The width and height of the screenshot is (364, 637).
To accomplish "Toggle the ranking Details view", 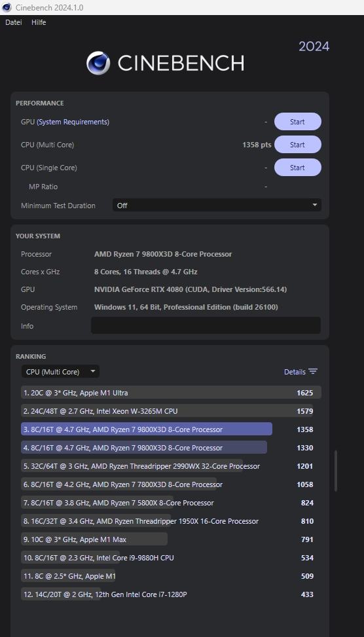I will (x=300, y=372).
